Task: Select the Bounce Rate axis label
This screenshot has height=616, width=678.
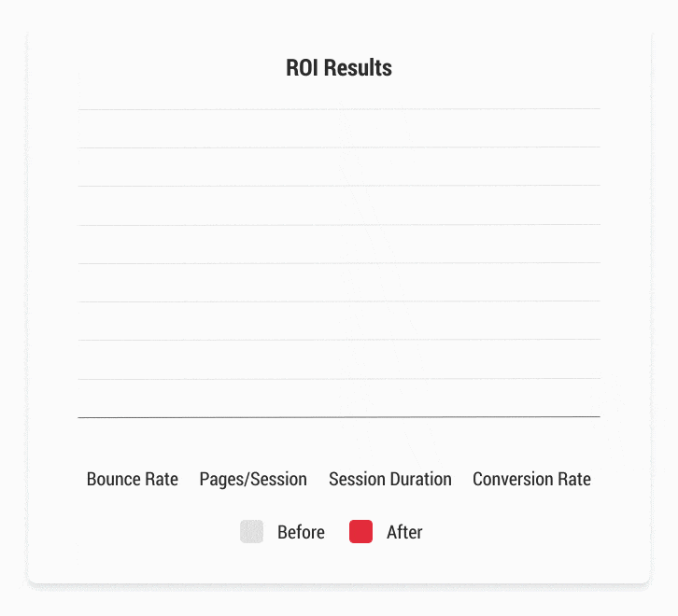Action: pos(133,479)
